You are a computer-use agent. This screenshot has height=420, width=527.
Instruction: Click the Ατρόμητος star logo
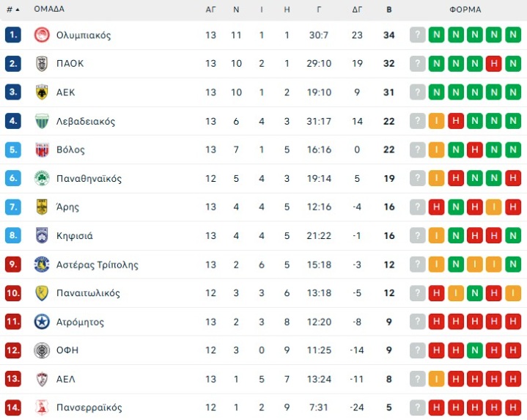[x=42, y=322]
